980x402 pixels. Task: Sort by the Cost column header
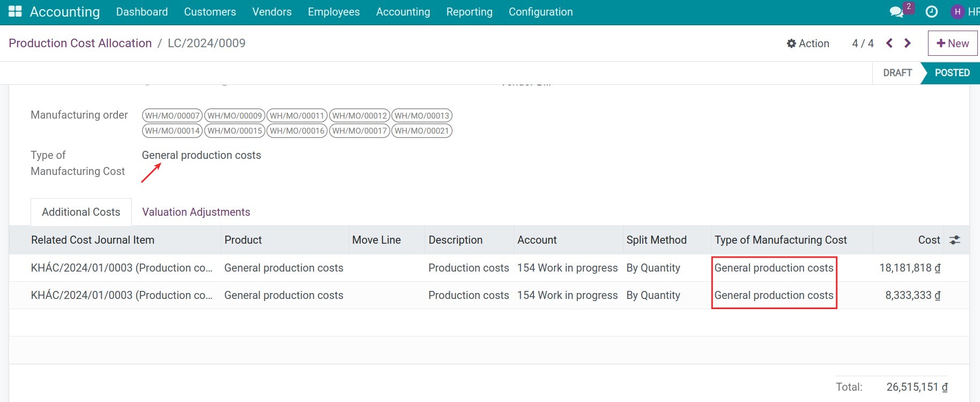[907, 240]
